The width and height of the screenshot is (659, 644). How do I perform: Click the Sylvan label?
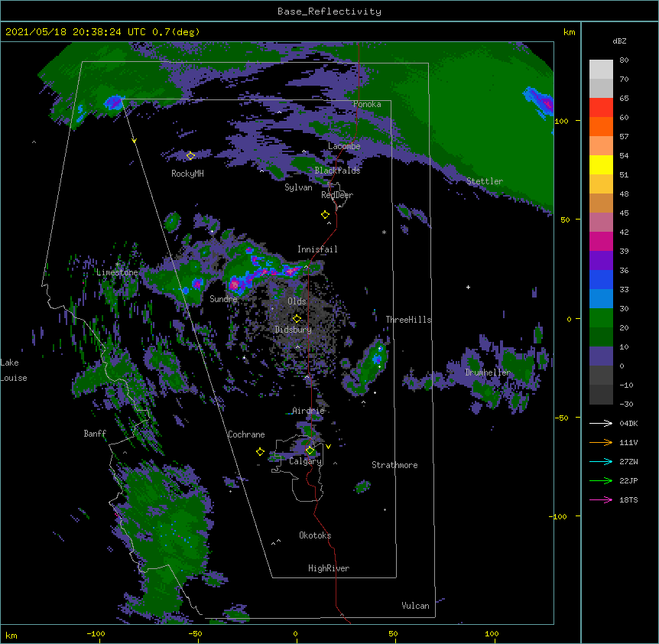tap(298, 187)
